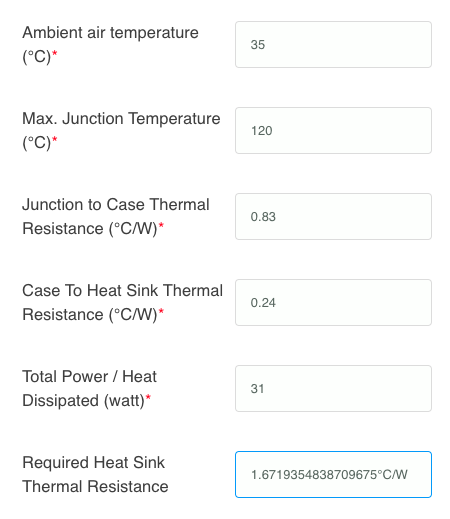Click the red asterisk on Junction to Case label
Image resolution: width=450 pixels, height=519 pixels.
pos(161,225)
